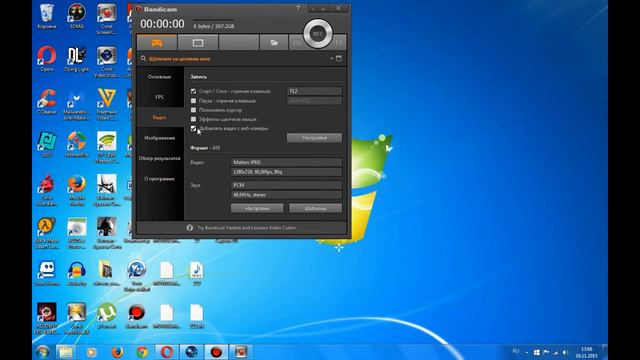Image resolution: width=640 pixels, height=360 pixels.
Task: Open the SOMA desktop shortcut
Action: [77, 17]
